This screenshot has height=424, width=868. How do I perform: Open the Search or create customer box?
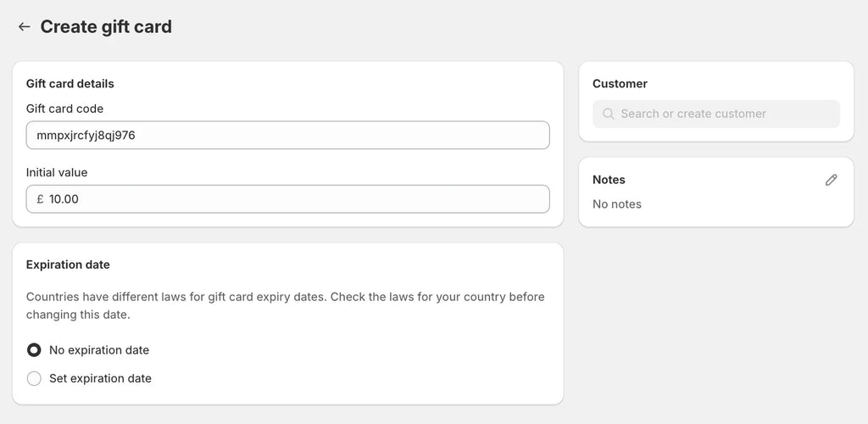(x=716, y=114)
